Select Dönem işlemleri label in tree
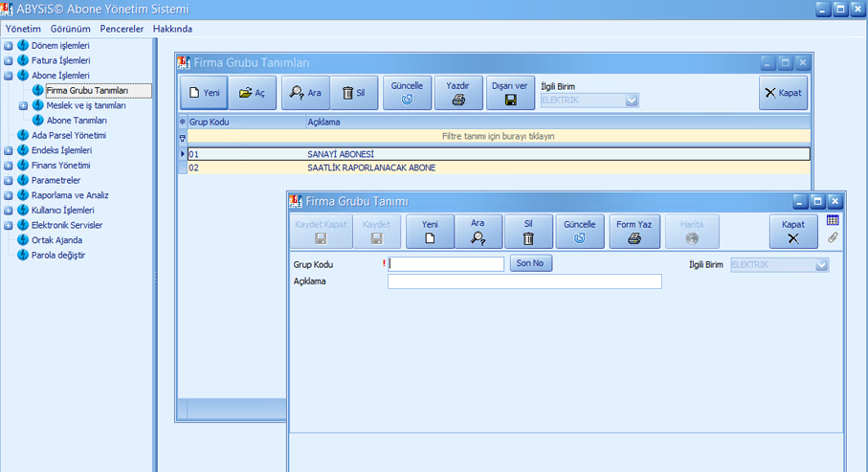This screenshot has height=472, width=868. (60, 45)
